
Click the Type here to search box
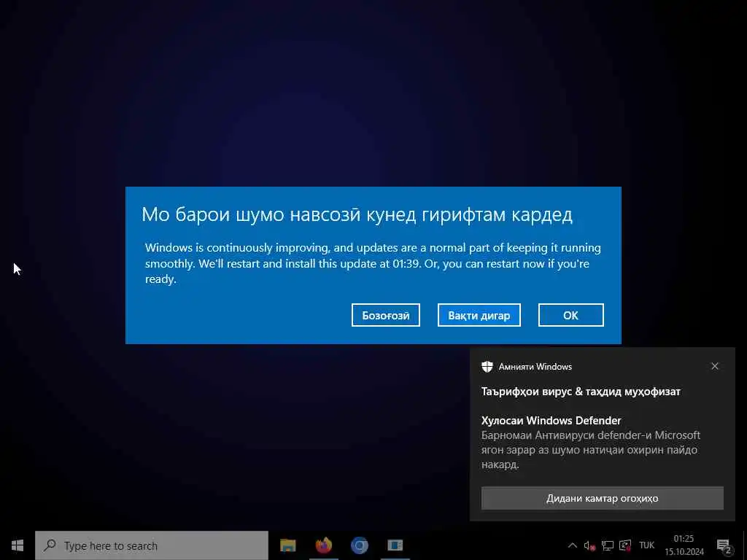click(152, 545)
